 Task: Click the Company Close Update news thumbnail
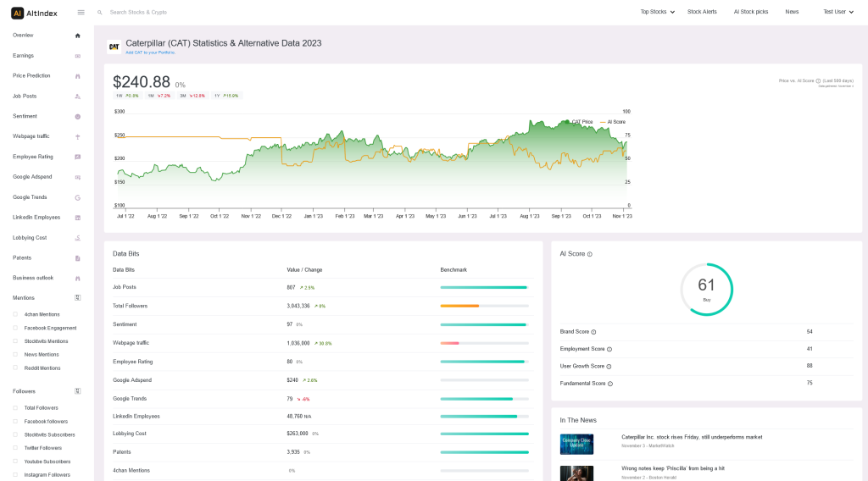[x=576, y=445]
